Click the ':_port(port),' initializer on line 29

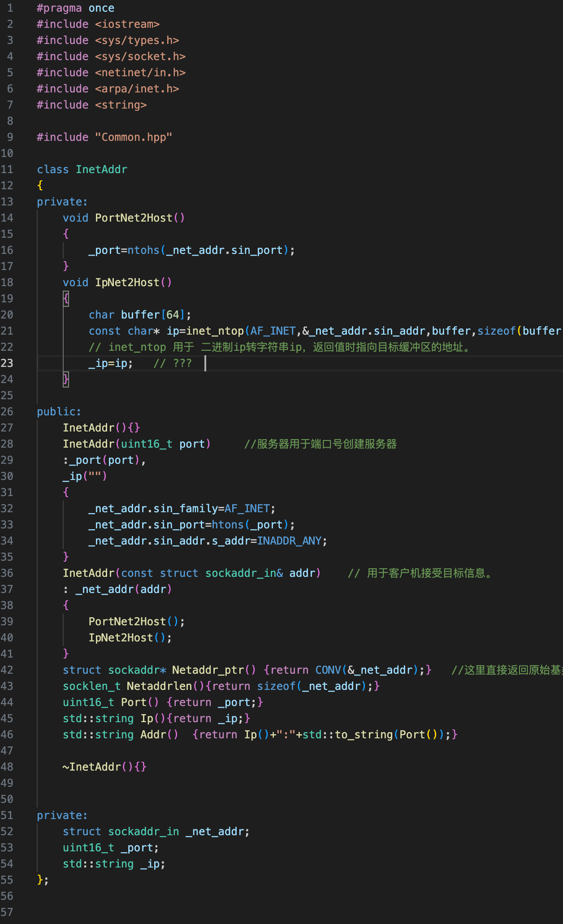[x=104, y=460]
